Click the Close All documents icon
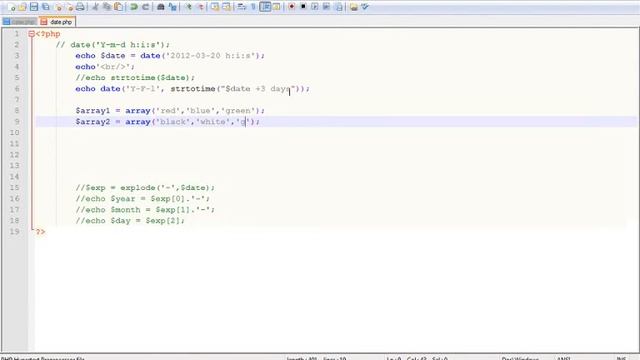Viewport: 640px width, 360px height. coord(69,7)
